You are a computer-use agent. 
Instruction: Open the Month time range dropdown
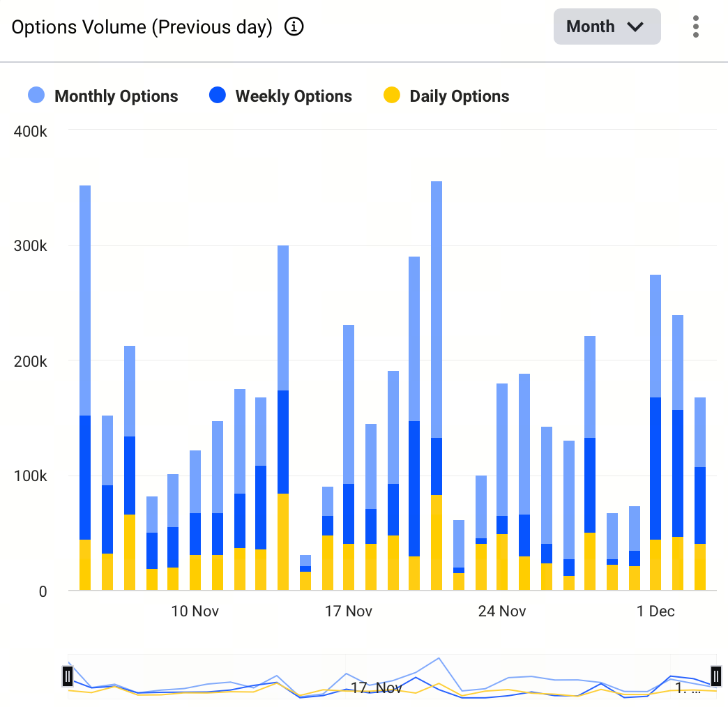[606, 26]
